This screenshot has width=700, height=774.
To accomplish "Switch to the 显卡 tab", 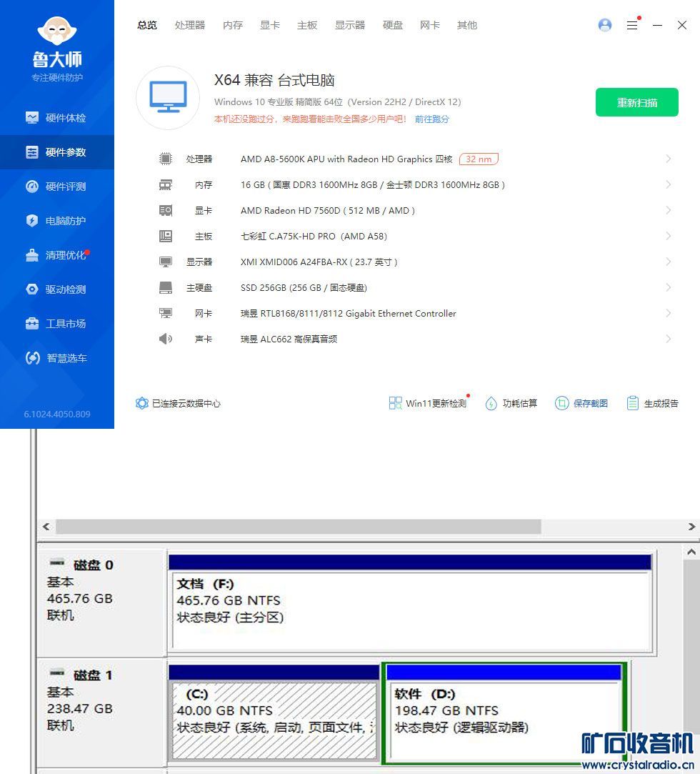I will click(270, 25).
